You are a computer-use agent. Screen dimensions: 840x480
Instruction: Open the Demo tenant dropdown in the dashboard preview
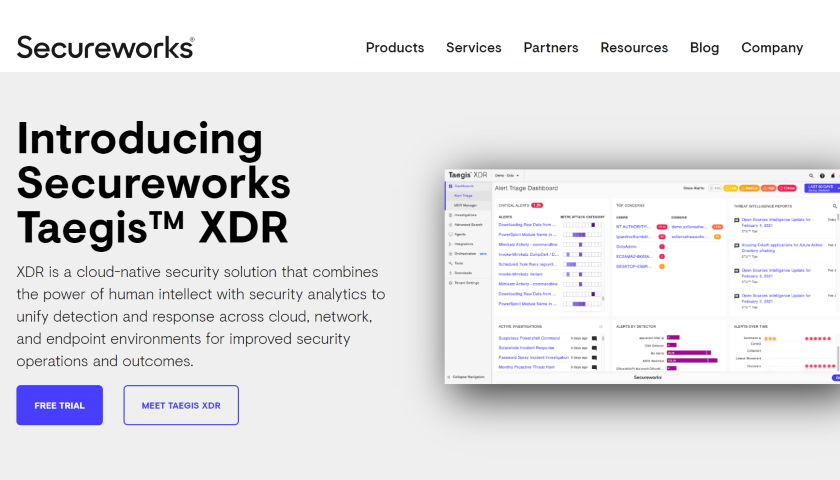pos(507,176)
